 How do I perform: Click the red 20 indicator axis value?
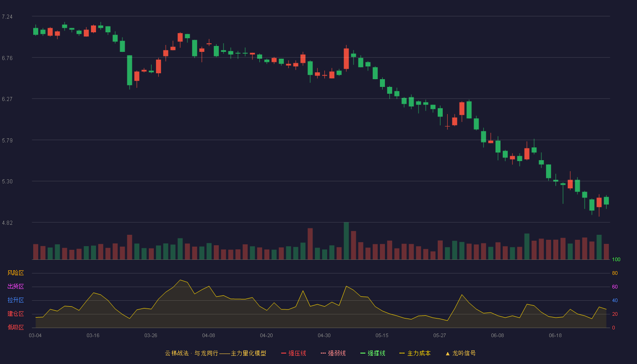pos(615,314)
